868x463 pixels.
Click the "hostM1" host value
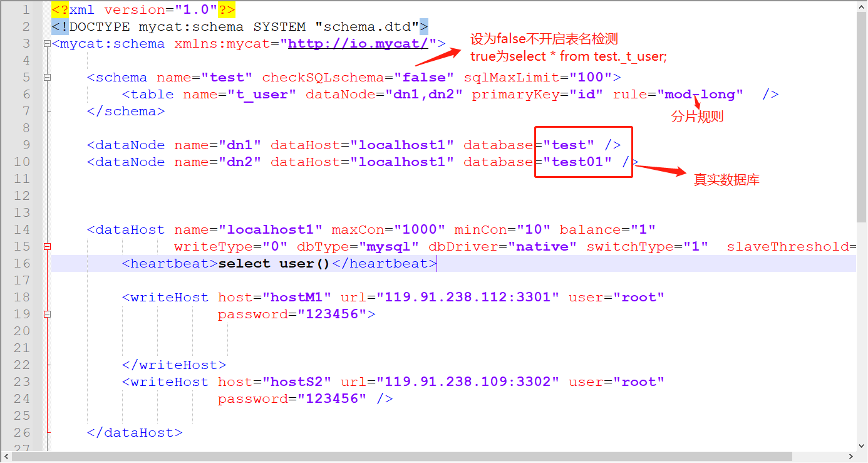297,298
